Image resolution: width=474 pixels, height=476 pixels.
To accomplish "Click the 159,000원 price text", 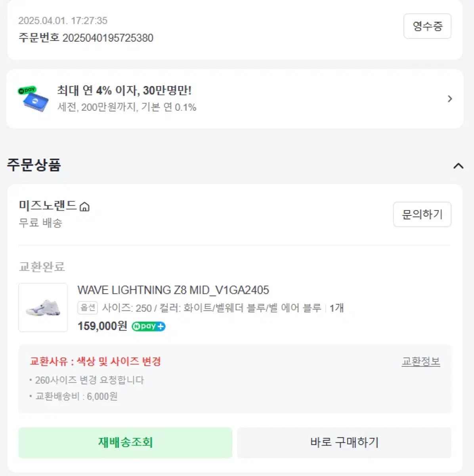I will coord(102,326).
